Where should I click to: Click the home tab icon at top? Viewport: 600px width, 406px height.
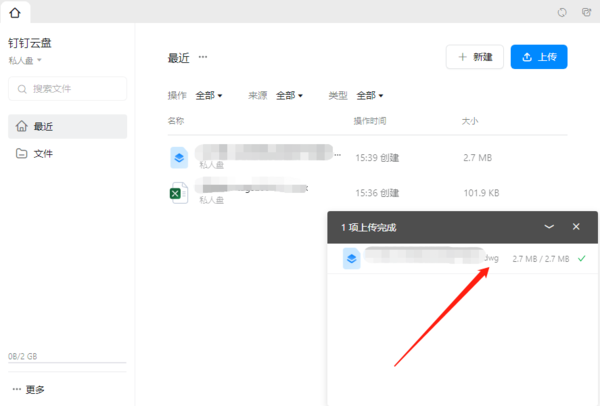14,13
